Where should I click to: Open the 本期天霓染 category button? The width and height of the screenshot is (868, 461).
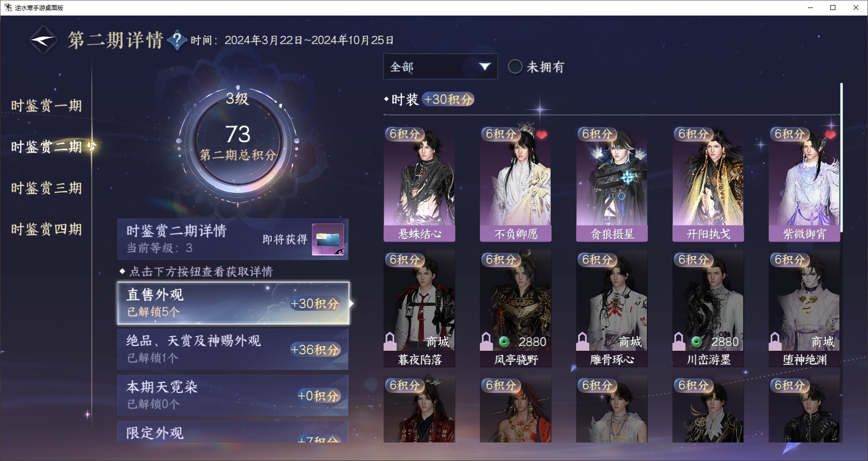tap(233, 395)
